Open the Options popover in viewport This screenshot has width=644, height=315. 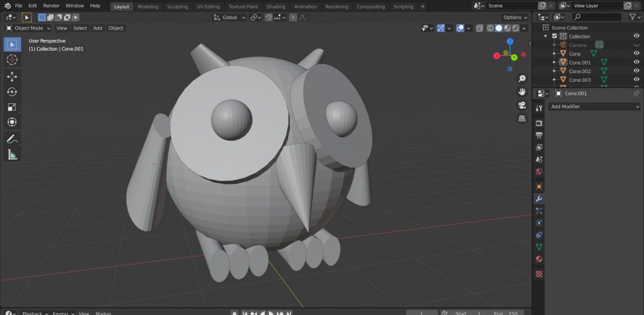click(x=514, y=17)
